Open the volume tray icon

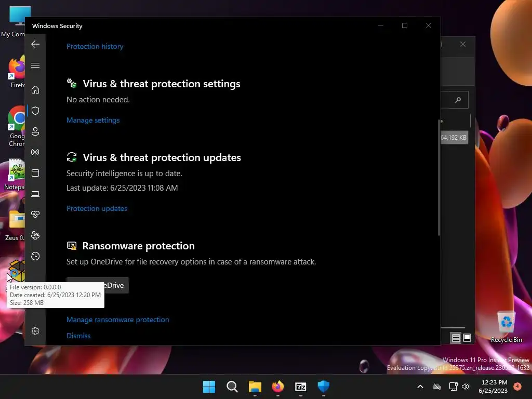point(465,387)
